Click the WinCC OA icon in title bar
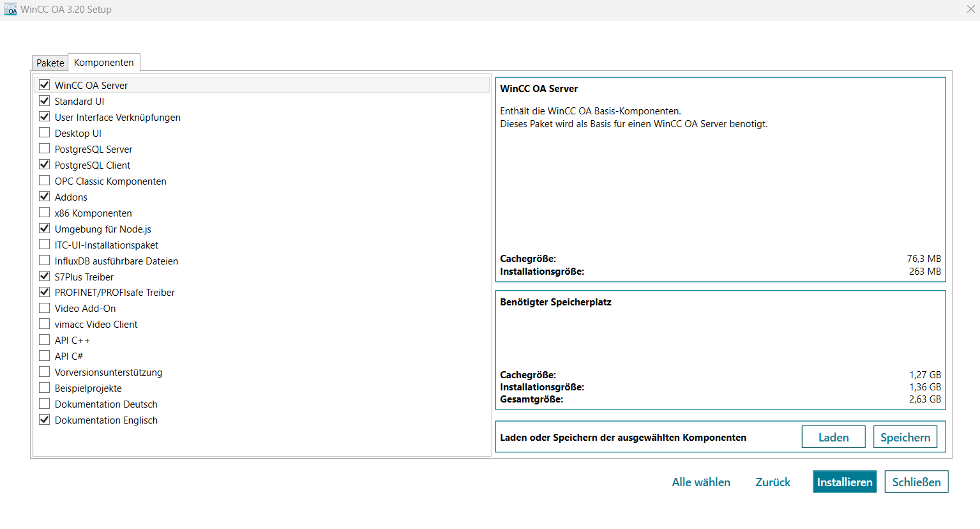 [x=10, y=9]
